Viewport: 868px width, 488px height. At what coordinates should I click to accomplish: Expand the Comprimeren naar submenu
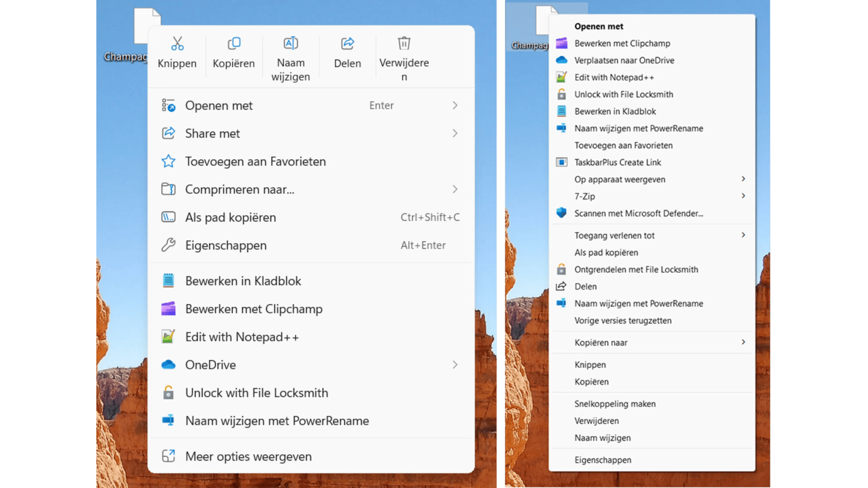click(x=455, y=189)
